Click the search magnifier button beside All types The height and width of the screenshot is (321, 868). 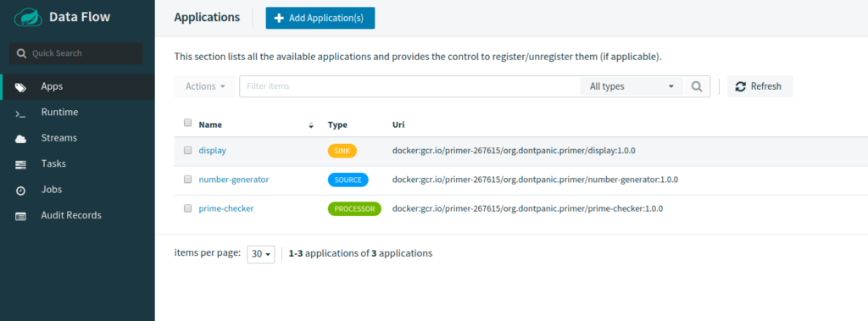coord(697,86)
